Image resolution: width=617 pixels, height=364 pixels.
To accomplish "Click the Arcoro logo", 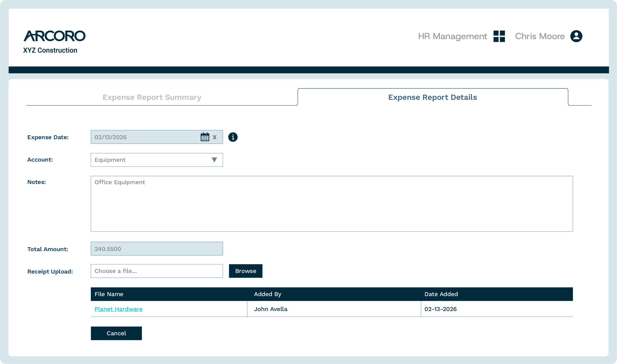I will tap(55, 36).
